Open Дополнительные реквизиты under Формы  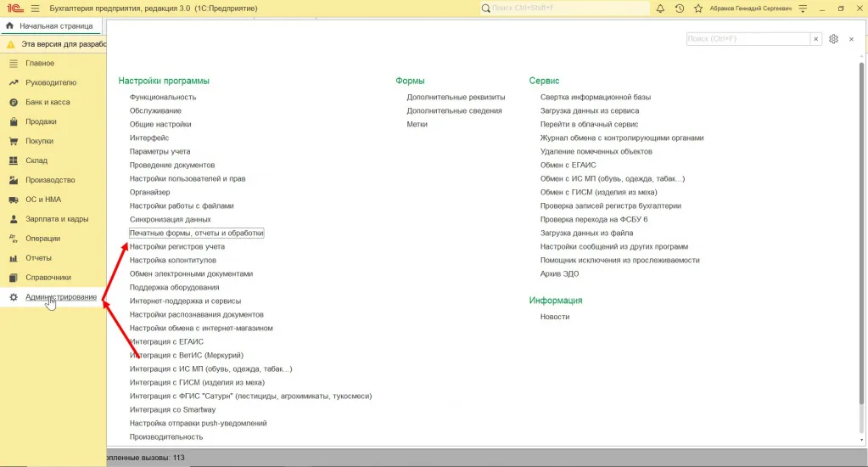click(456, 97)
